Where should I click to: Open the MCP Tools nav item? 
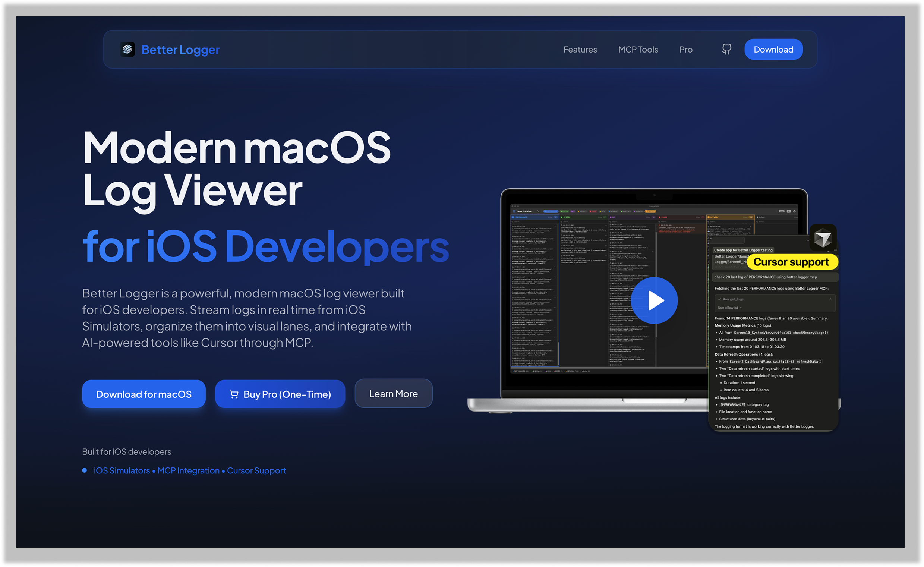pos(638,50)
